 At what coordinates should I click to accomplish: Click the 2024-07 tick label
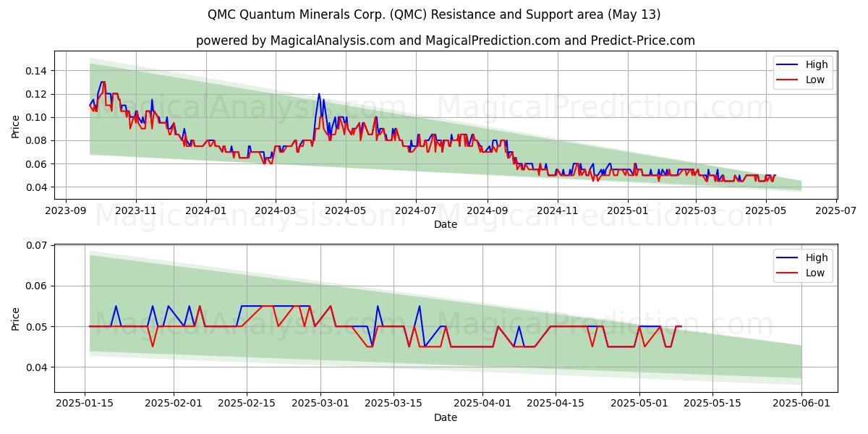415,210
